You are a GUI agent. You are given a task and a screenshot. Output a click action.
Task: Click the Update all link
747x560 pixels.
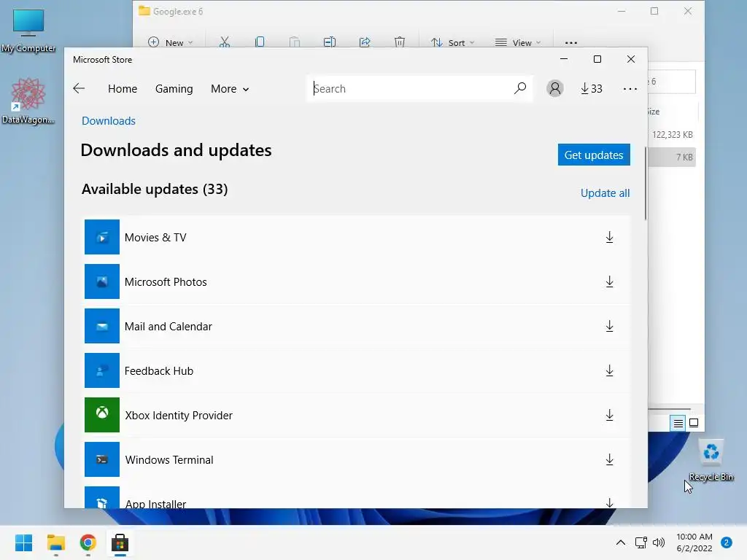coord(605,192)
